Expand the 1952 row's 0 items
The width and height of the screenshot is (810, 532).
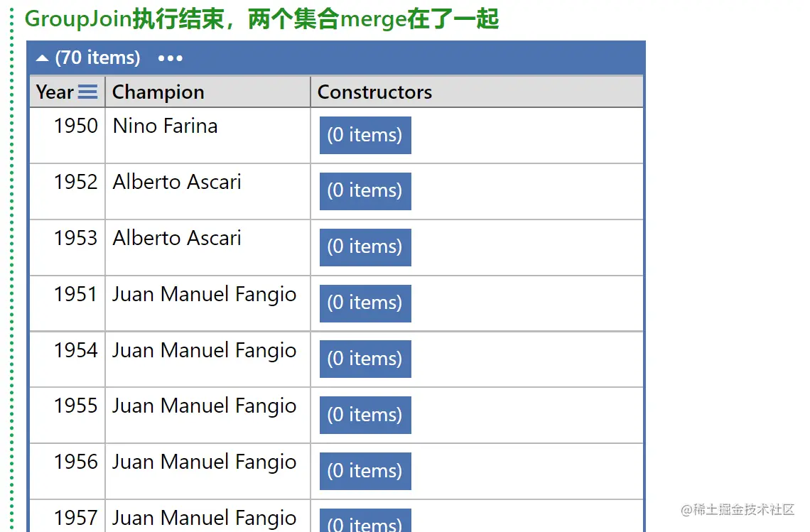click(x=365, y=191)
